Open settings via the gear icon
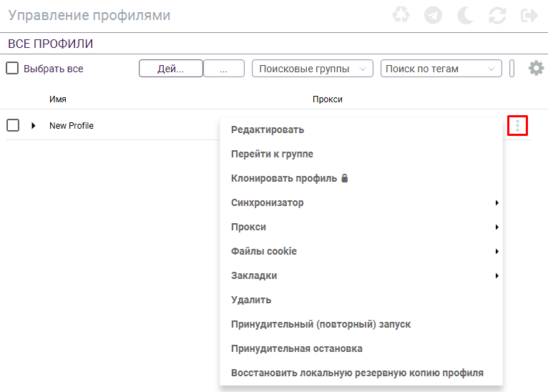Image resolution: width=548 pixels, height=392 pixels. [536, 68]
